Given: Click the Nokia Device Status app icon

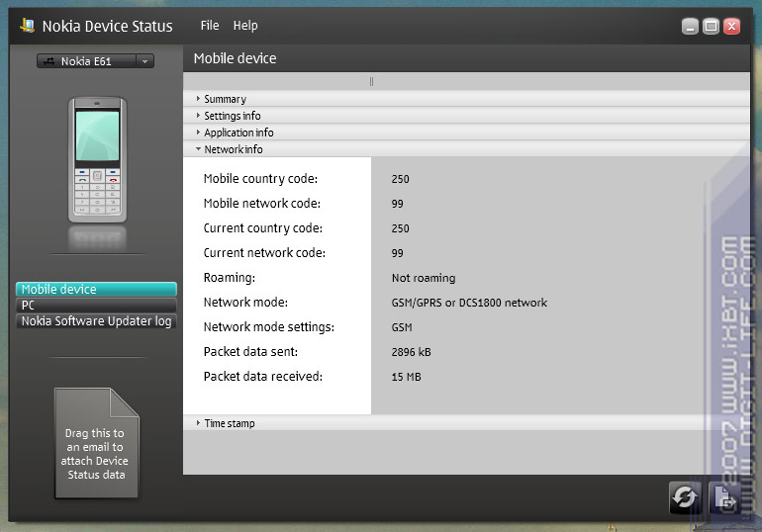Looking at the screenshot, I should click(28, 26).
